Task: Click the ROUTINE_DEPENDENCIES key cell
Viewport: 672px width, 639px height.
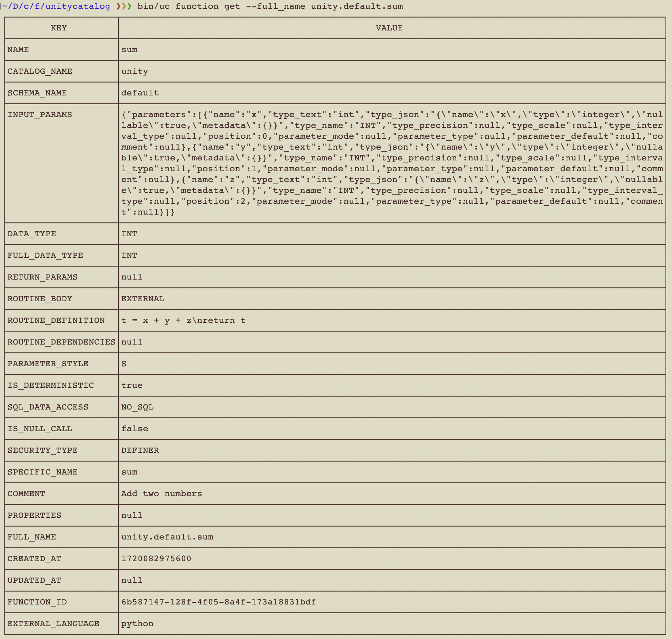Action: click(x=62, y=342)
